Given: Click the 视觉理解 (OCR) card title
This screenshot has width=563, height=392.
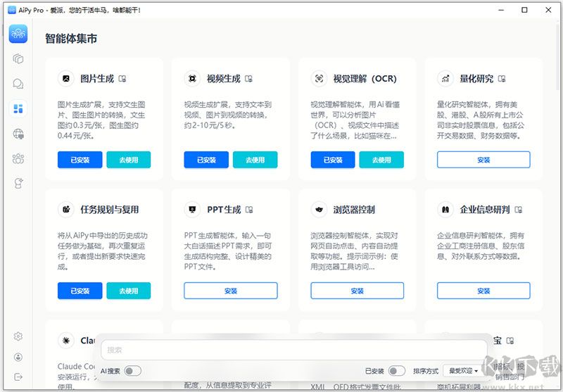Looking at the screenshot, I should click(x=365, y=79).
